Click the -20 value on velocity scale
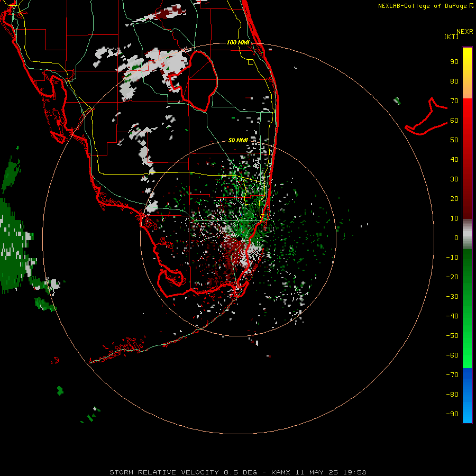The image size is (476, 476). [x=452, y=277]
